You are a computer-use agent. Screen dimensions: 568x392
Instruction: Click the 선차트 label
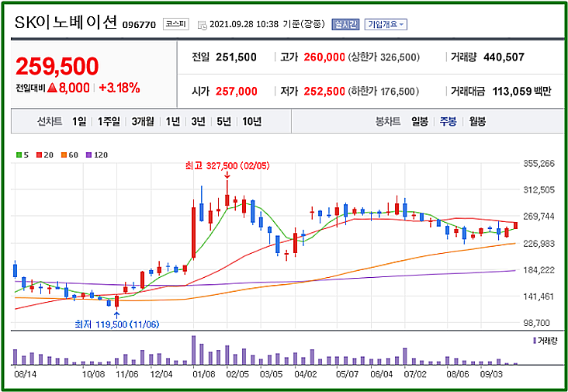tap(50, 121)
